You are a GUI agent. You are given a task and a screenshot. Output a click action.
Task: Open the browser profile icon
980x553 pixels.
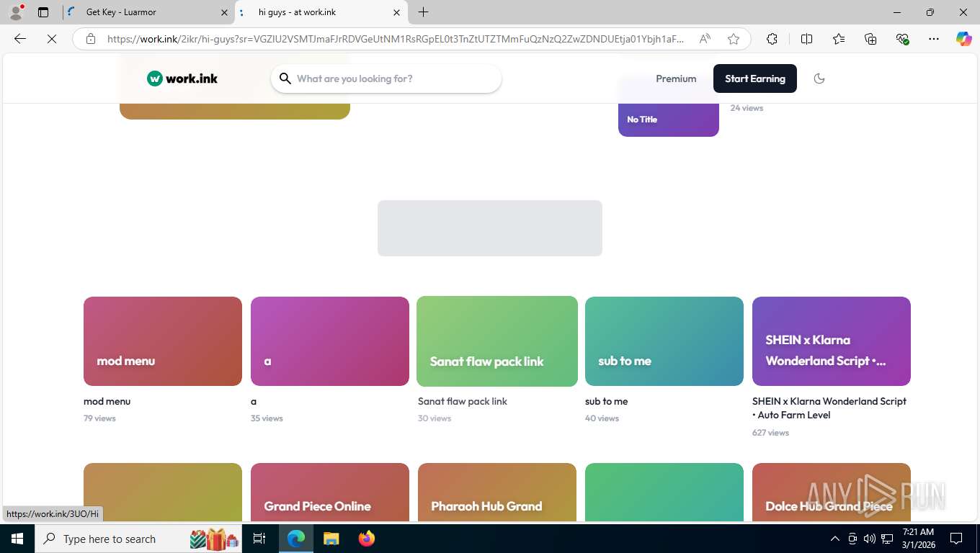pos(16,12)
